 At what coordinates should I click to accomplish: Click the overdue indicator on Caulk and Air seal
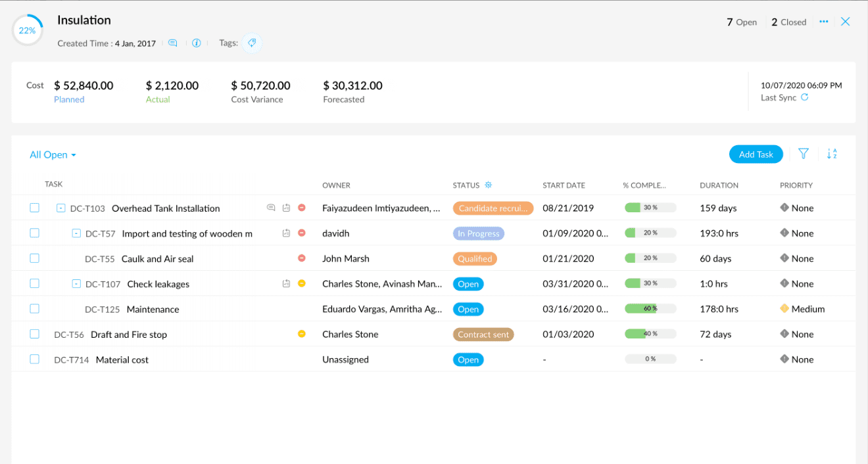(302, 258)
